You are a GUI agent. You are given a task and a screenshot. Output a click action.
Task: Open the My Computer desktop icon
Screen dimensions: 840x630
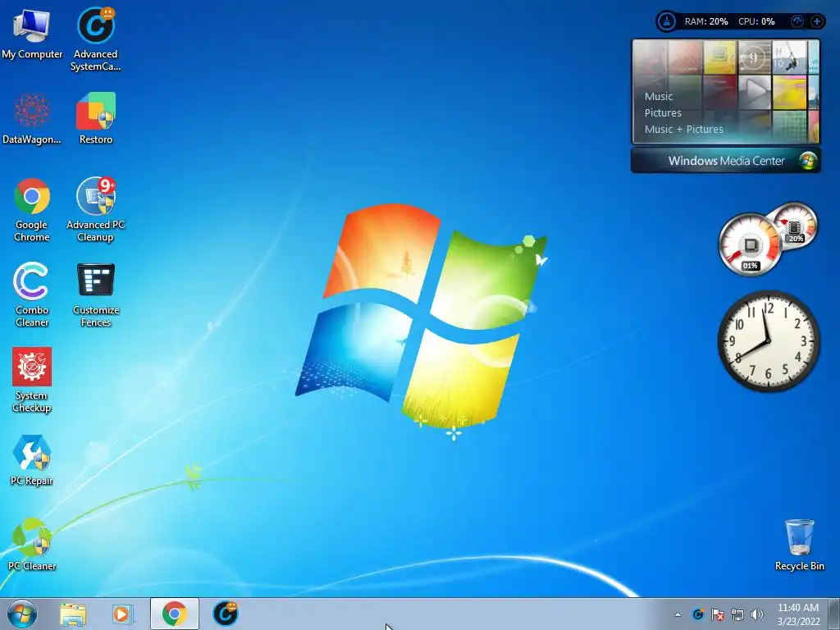click(32, 33)
